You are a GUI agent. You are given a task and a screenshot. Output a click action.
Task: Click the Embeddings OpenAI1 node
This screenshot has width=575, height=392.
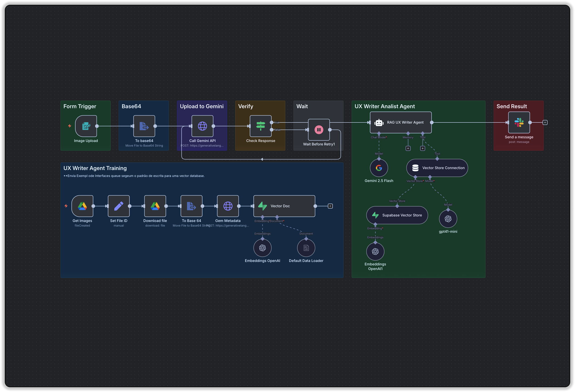(375, 251)
